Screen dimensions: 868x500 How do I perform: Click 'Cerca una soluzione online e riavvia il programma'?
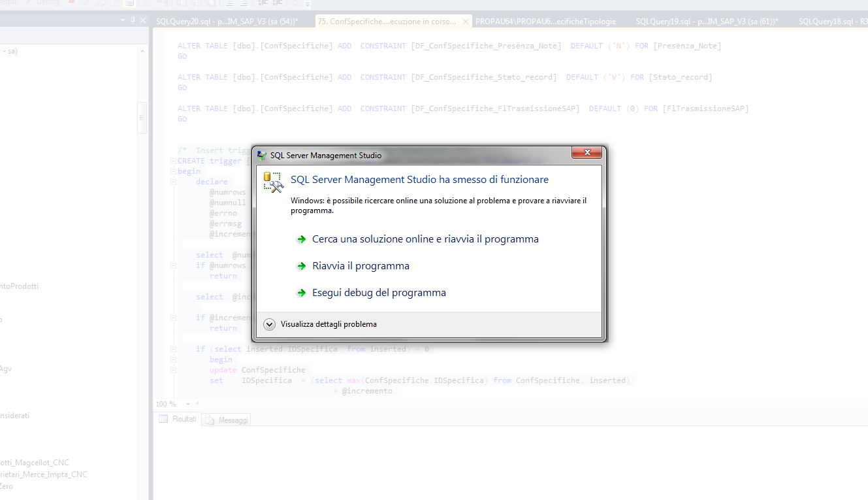[425, 239]
